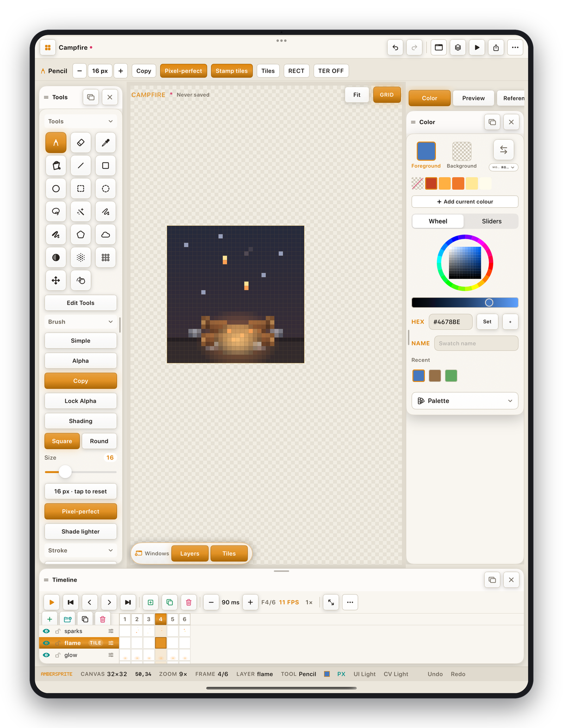This screenshot has height=728, width=563.
Task: Toggle visibility of the sparks layer
Action: [x=46, y=631]
